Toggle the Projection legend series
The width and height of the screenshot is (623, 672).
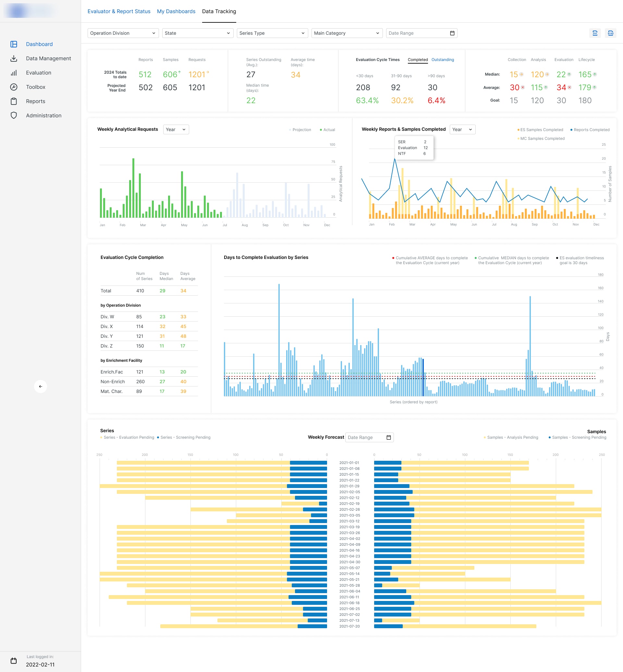(x=300, y=130)
